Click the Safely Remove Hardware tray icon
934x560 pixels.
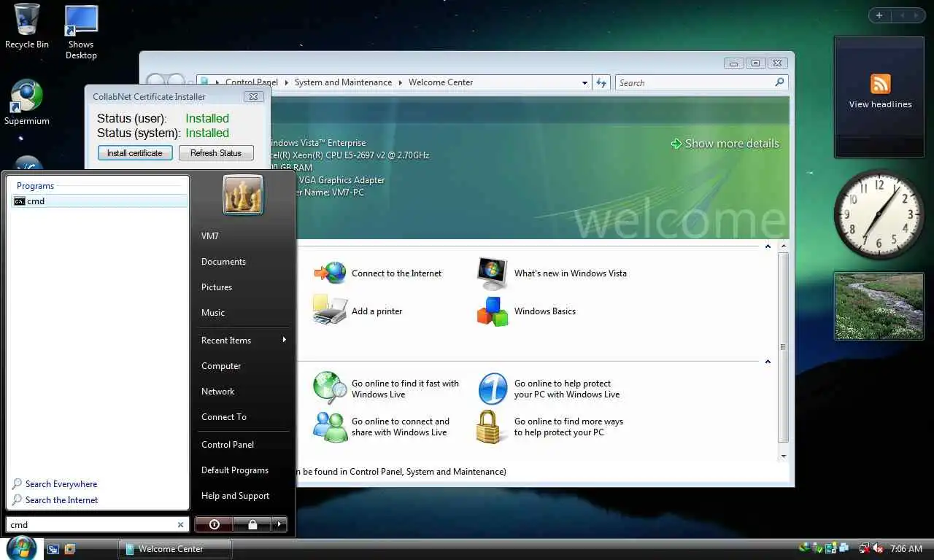(818, 548)
